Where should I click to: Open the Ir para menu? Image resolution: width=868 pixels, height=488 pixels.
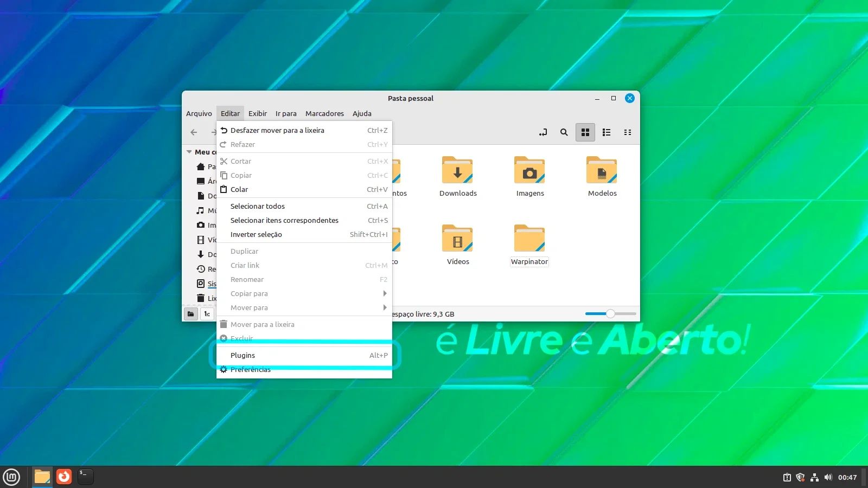pos(286,113)
